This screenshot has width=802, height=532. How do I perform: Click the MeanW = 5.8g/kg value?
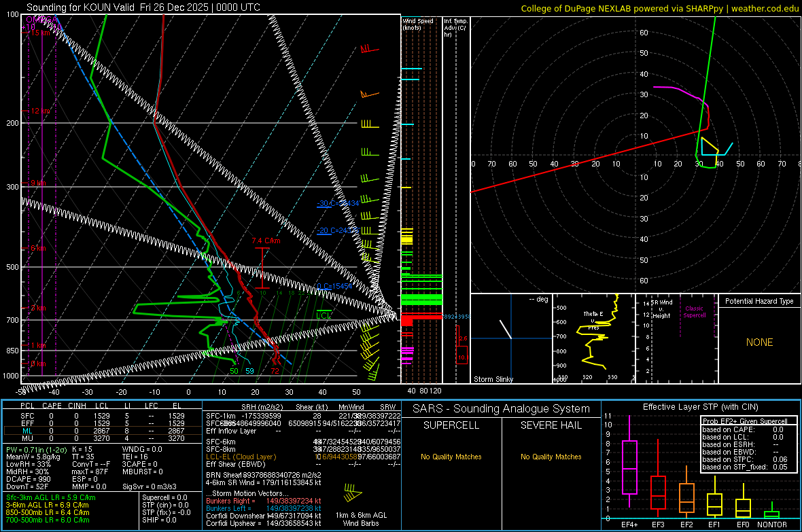point(33,457)
